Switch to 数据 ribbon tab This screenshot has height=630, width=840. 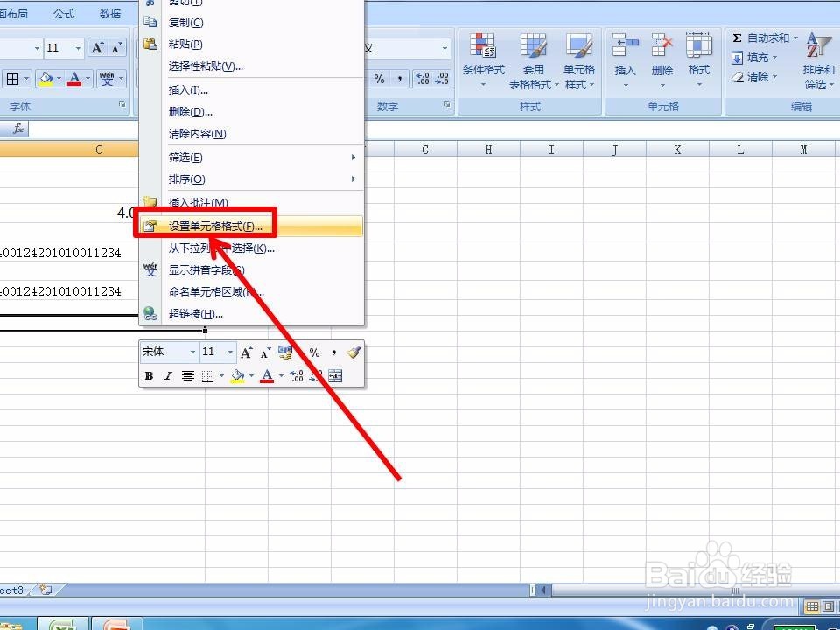pos(110,13)
